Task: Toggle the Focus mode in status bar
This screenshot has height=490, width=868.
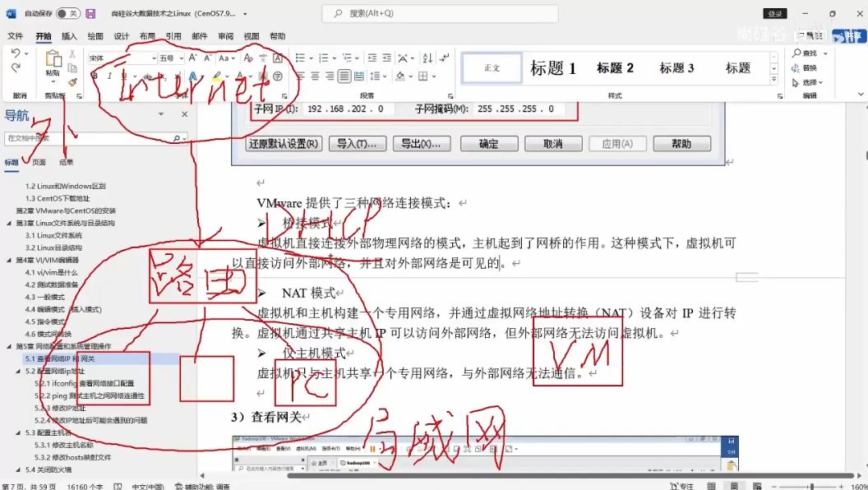Action: point(681,486)
